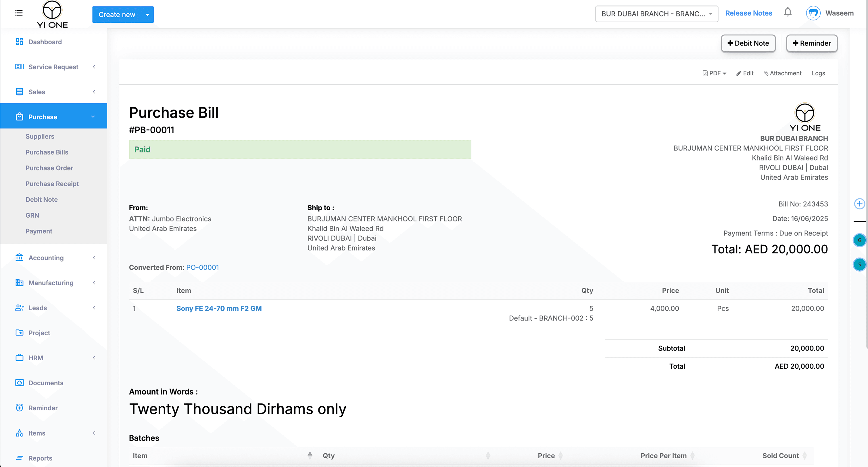Screen dimensions: 868x467
Task: Open the PO-00001 converted-from link
Action: 202,267
